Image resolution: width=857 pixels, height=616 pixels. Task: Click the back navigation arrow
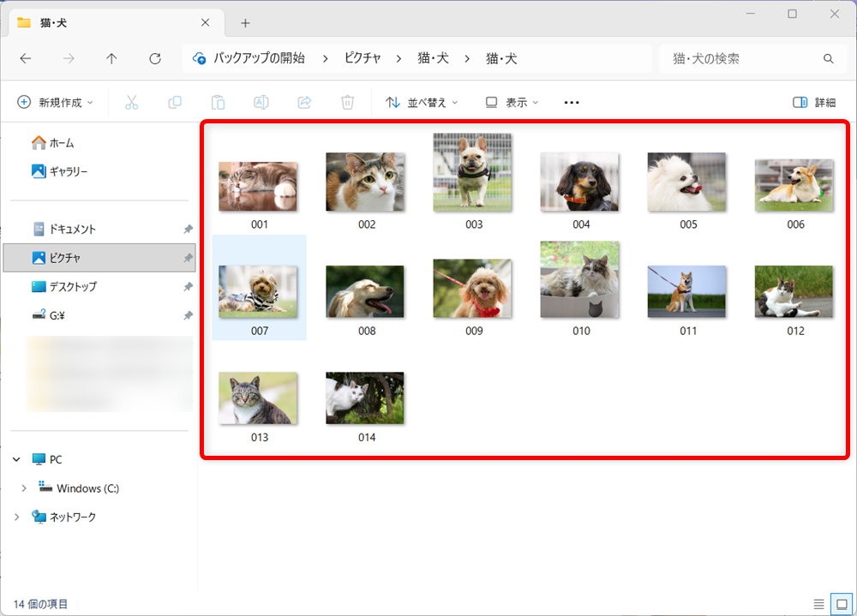pyautogui.click(x=26, y=58)
